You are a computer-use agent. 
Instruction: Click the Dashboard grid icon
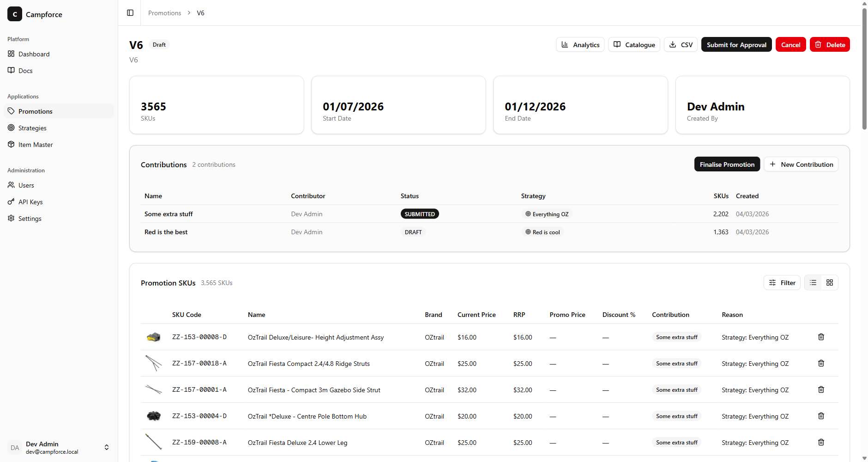[x=11, y=54]
